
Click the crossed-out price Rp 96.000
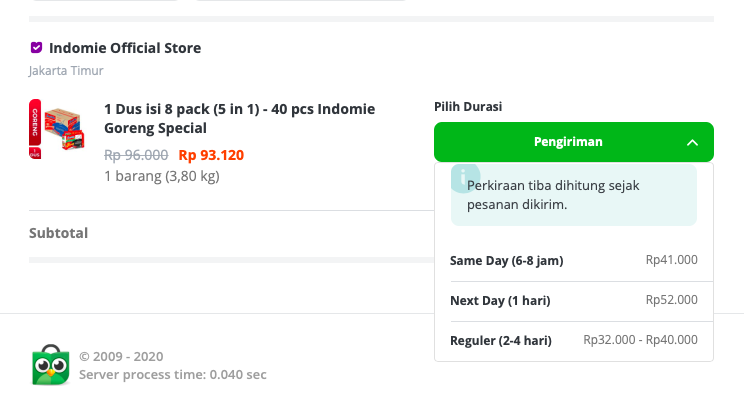(136, 155)
